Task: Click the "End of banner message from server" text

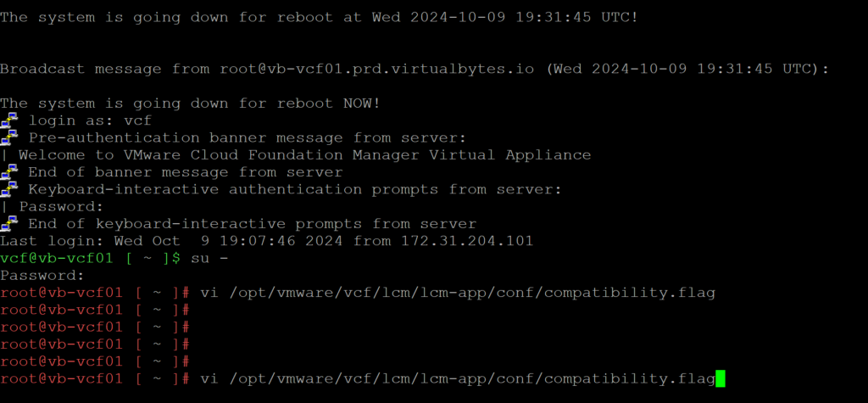Action: tap(185, 172)
